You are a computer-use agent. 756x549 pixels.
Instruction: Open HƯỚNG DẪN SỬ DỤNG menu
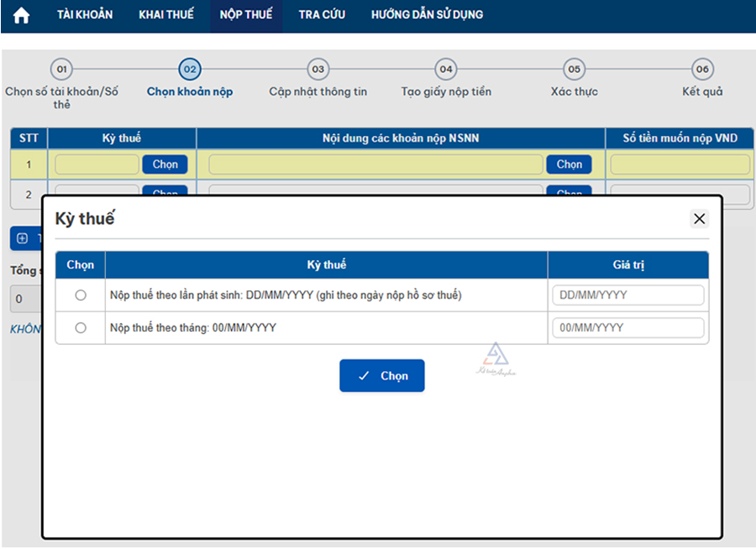point(427,15)
